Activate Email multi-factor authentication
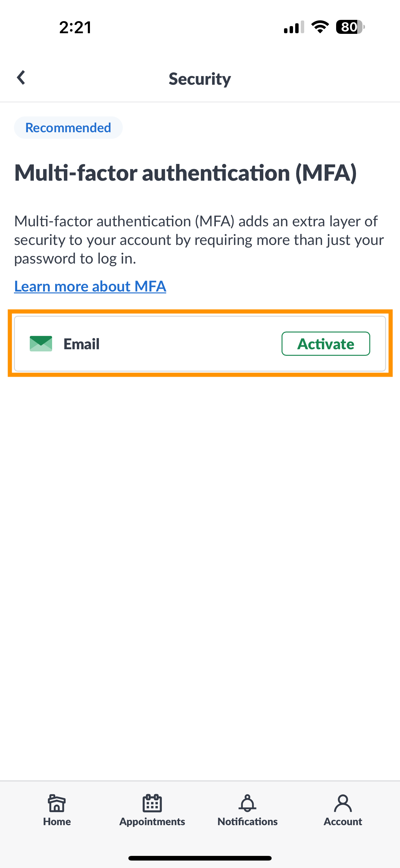400x868 pixels. (326, 344)
